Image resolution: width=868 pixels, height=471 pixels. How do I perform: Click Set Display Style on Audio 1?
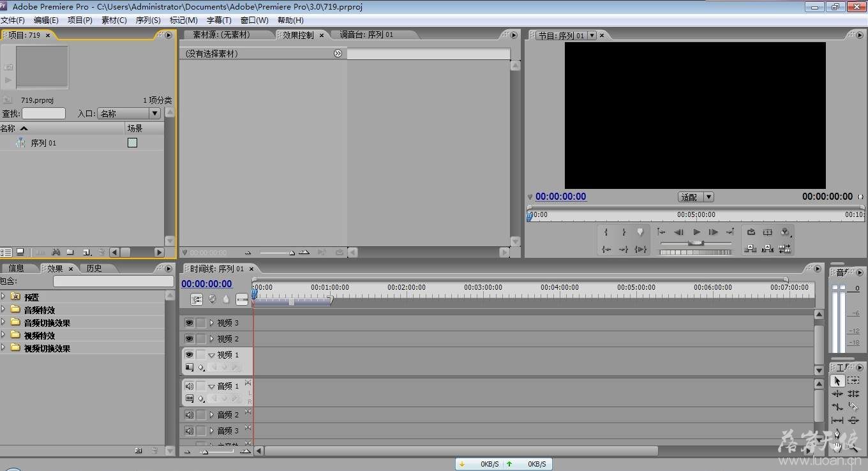190,399
